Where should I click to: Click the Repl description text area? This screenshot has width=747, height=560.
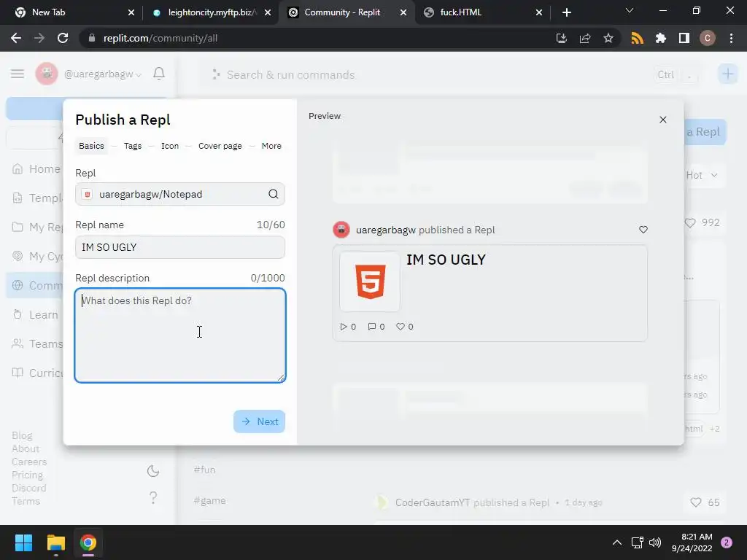point(180,335)
